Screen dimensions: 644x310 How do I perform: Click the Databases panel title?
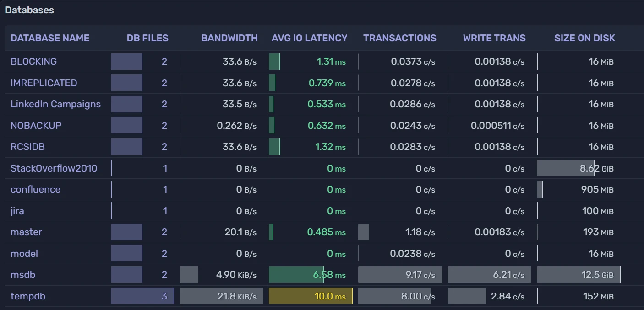29,10
